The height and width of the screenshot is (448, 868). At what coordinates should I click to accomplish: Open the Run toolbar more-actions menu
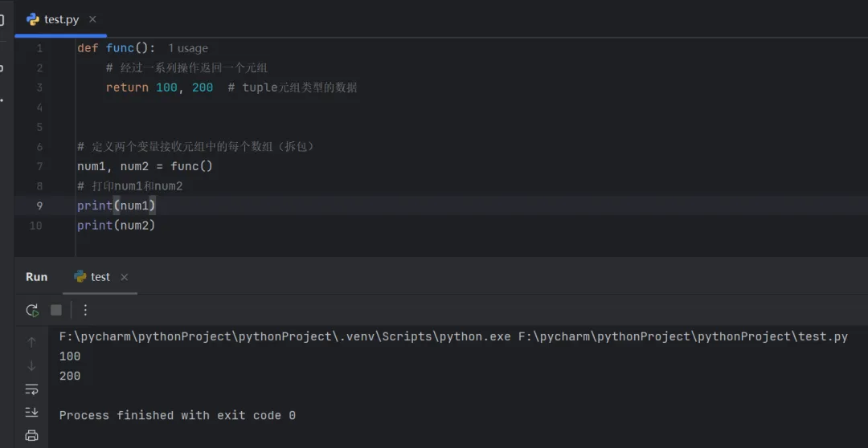[x=85, y=310]
